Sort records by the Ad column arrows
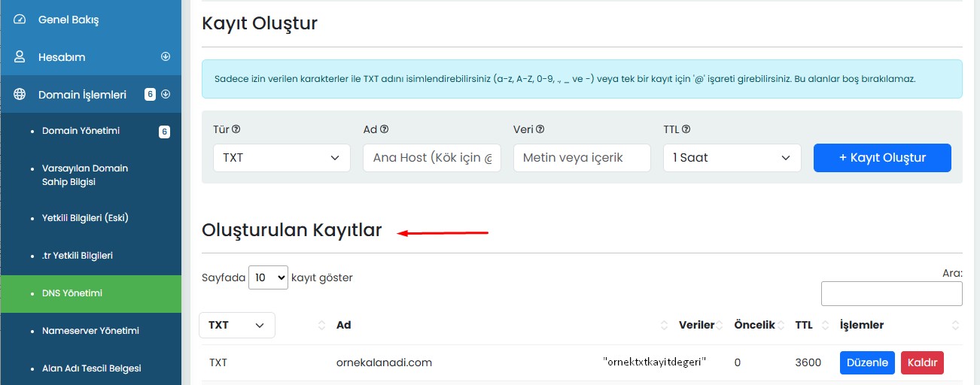Viewport: 980px width, 385px height. (x=664, y=326)
